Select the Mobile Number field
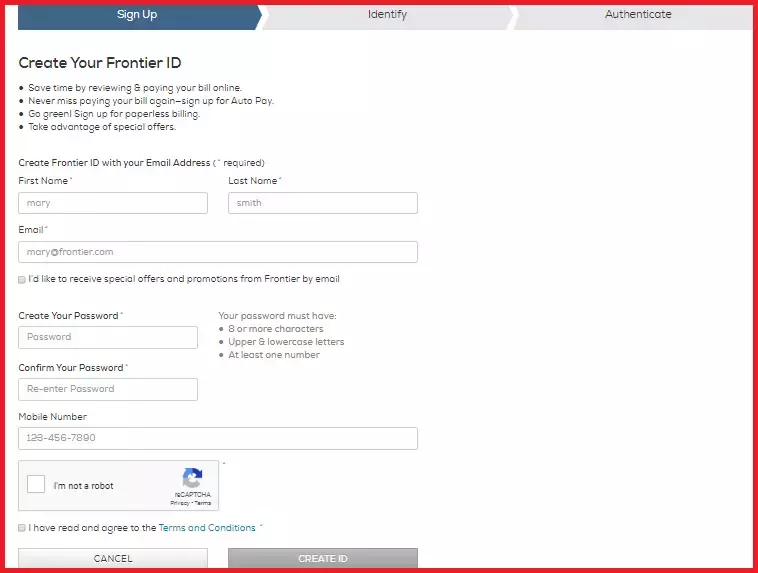The height and width of the screenshot is (573, 758). click(x=218, y=438)
